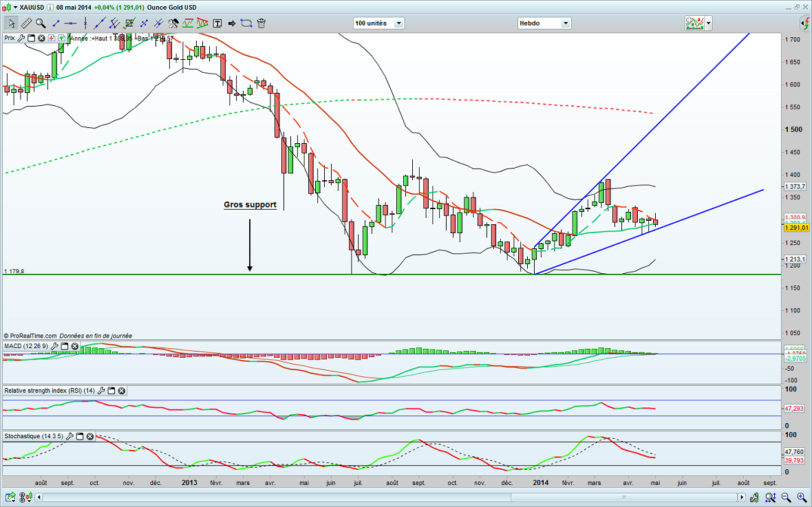Open the XAUUSD instrument menu arrow

[15, 7]
